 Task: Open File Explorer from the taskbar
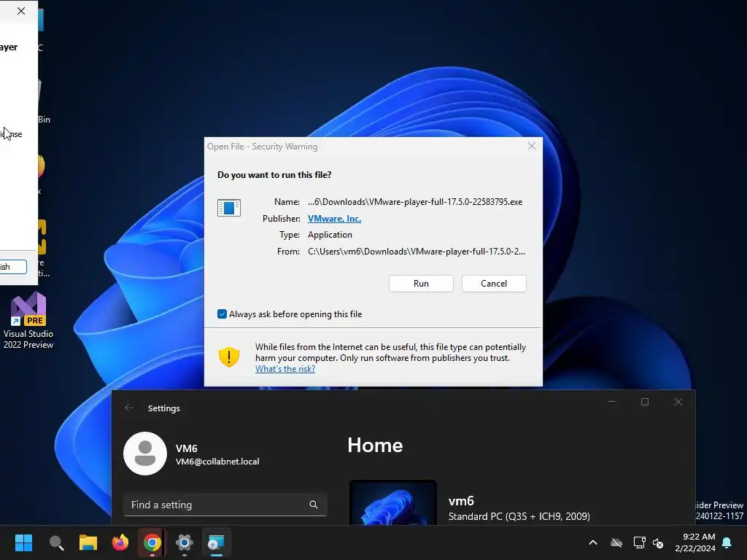click(x=88, y=542)
